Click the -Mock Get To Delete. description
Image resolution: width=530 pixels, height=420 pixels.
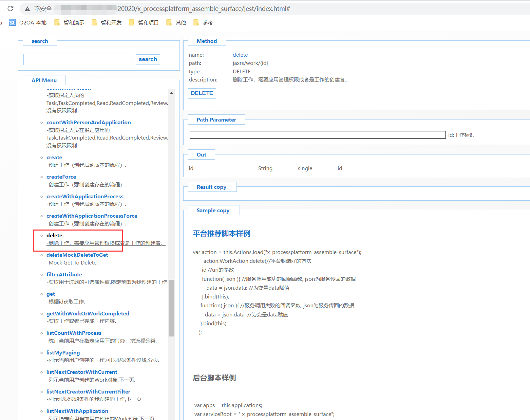click(x=72, y=262)
